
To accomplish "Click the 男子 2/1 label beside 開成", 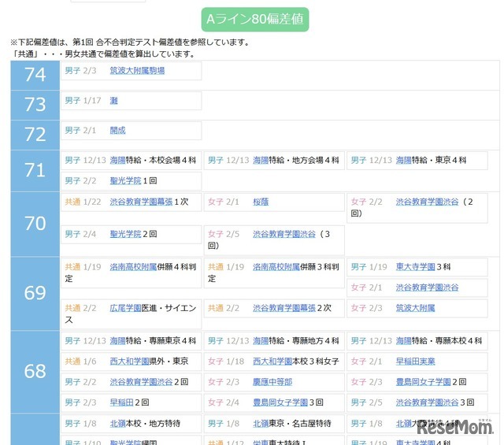I will coord(80,130).
